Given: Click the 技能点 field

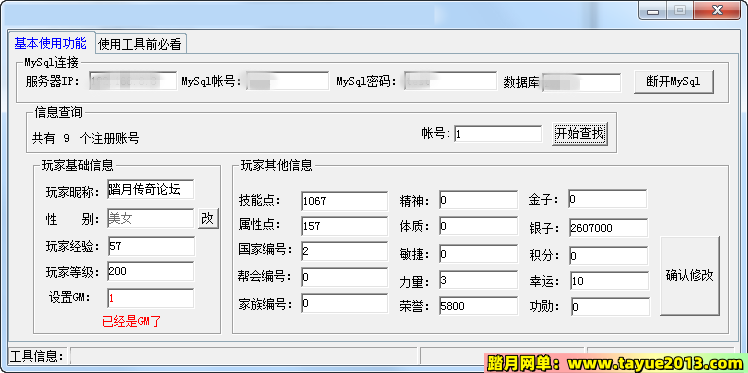Looking at the screenshot, I should point(344,201).
